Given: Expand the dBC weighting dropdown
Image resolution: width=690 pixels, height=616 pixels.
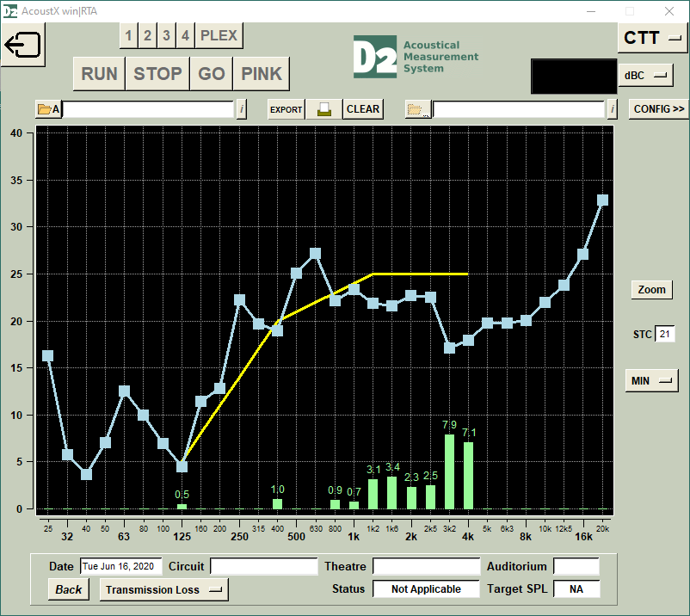Looking at the screenshot, I should point(647,76).
